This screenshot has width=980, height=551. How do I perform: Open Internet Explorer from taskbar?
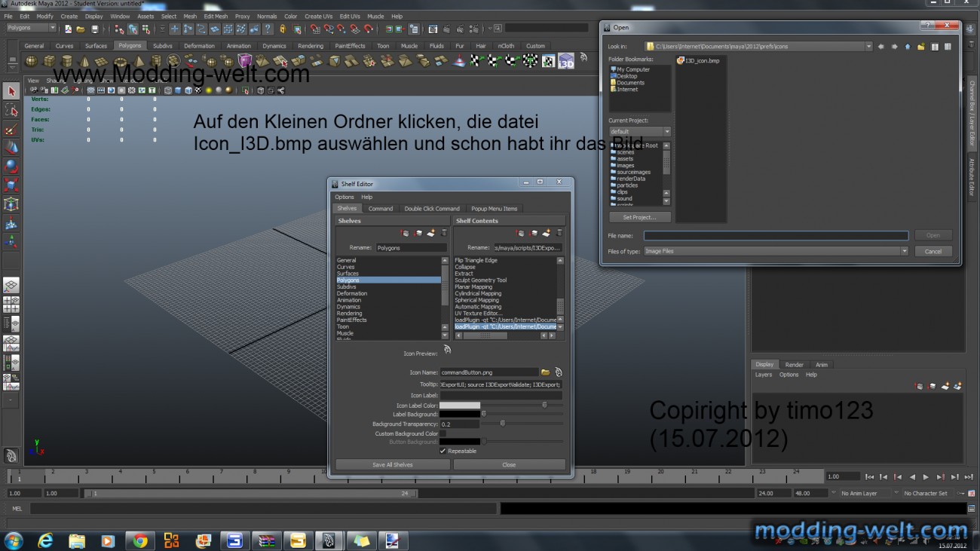[x=45, y=540]
